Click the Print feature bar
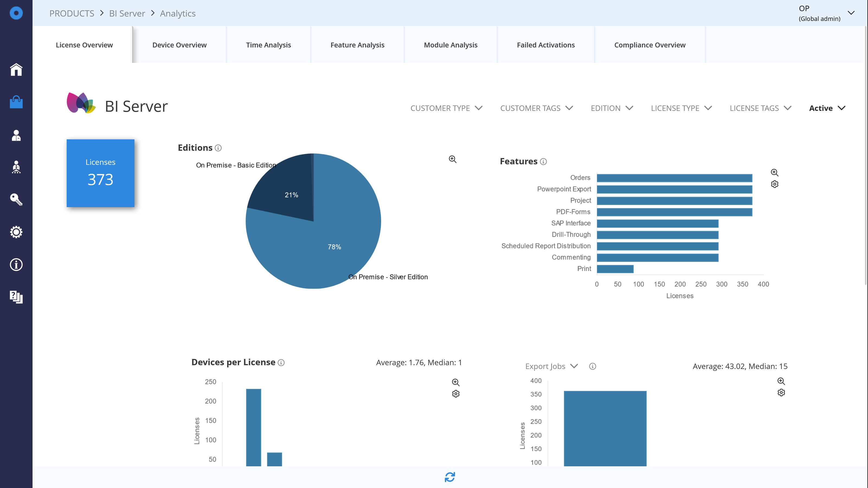868x488 pixels. pyautogui.click(x=615, y=269)
